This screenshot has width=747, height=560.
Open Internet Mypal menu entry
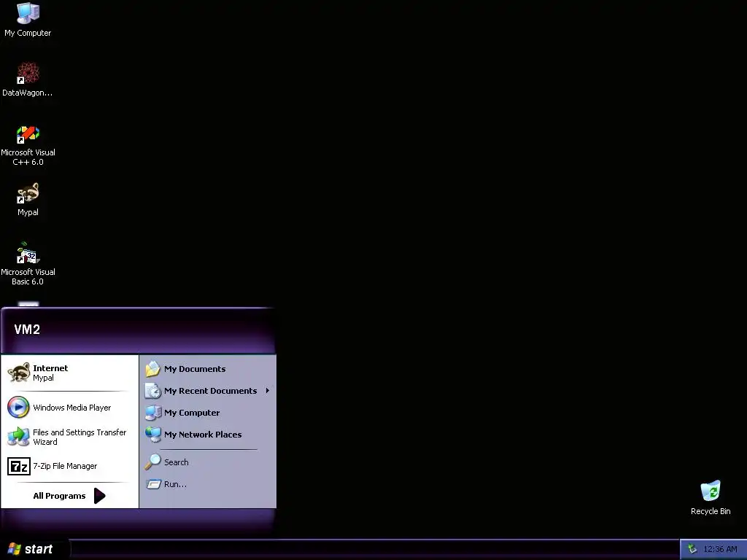pyautogui.click(x=69, y=373)
